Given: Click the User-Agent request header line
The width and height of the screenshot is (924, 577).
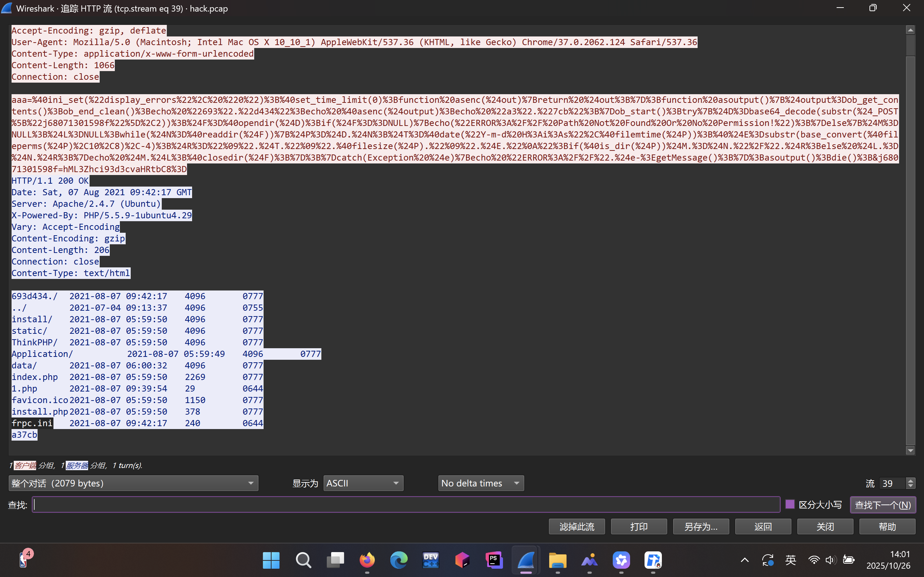Looking at the screenshot, I should click(x=354, y=42).
